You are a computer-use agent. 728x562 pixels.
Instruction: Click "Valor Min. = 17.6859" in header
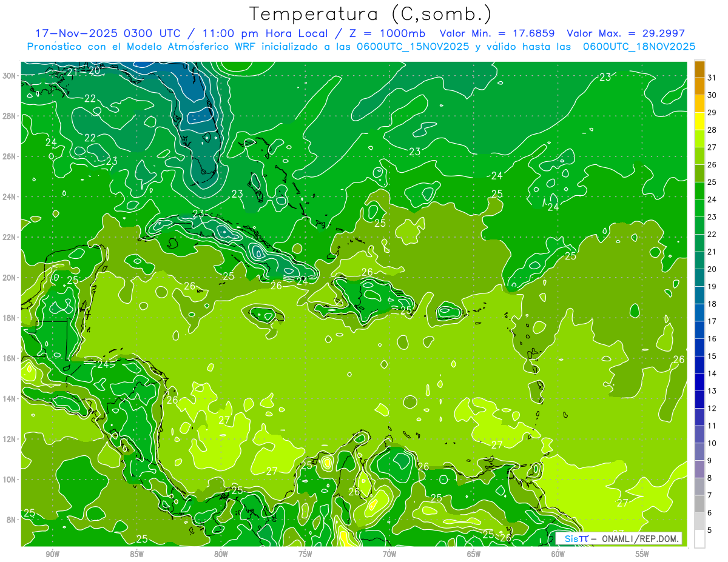click(497, 33)
